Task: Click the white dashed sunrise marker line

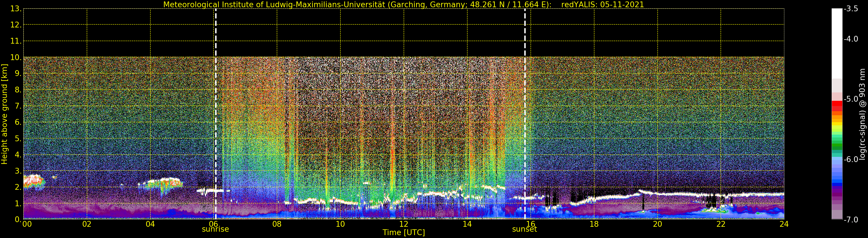Action: coord(216,114)
